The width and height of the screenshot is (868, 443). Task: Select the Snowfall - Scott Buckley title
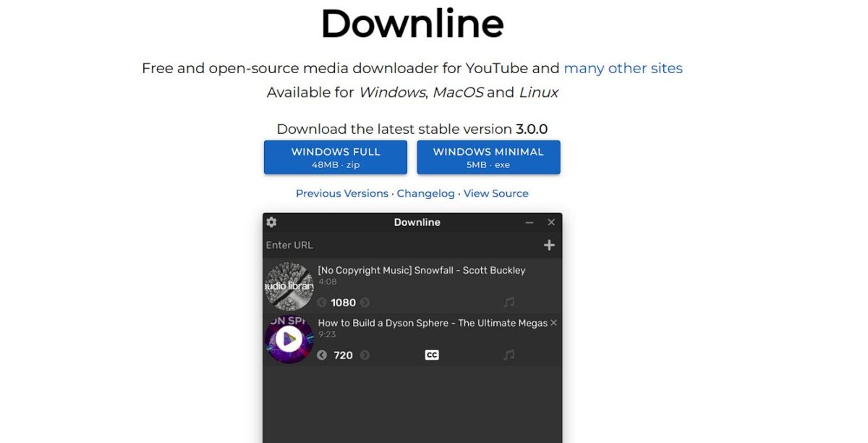tap(422, 270)
